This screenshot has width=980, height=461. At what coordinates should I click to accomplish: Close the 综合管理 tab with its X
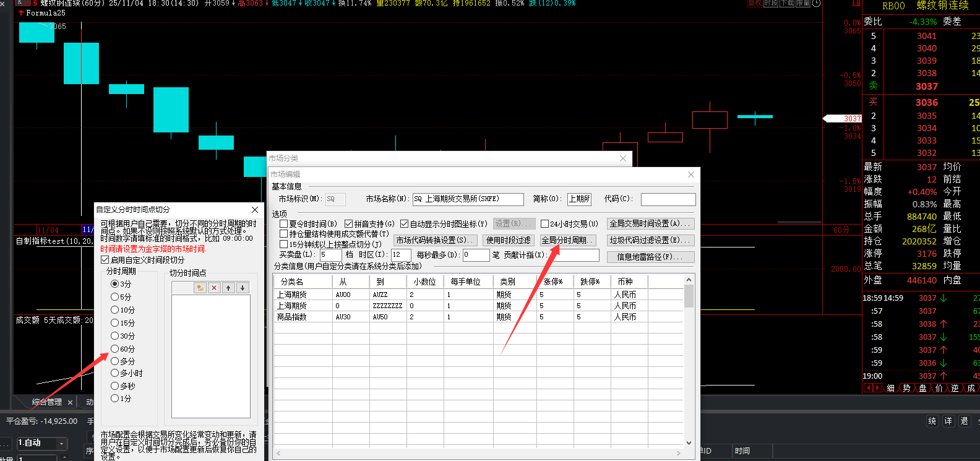71,402
